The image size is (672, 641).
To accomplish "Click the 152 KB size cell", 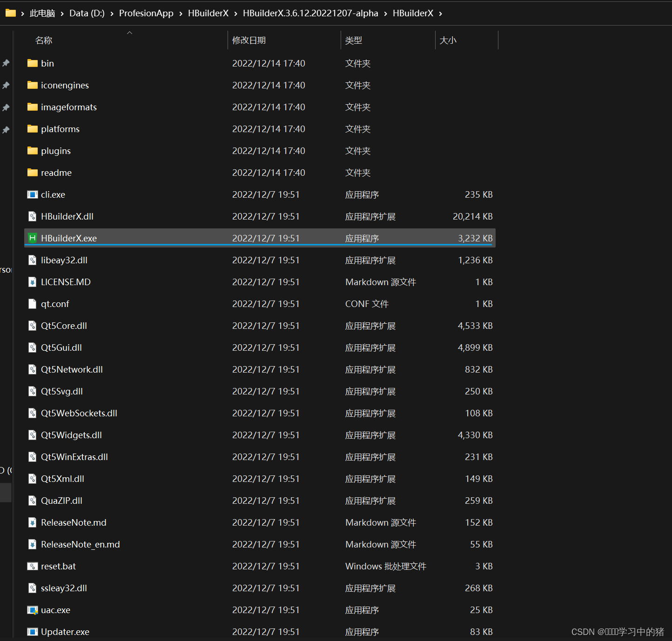I will click(479, 522).
